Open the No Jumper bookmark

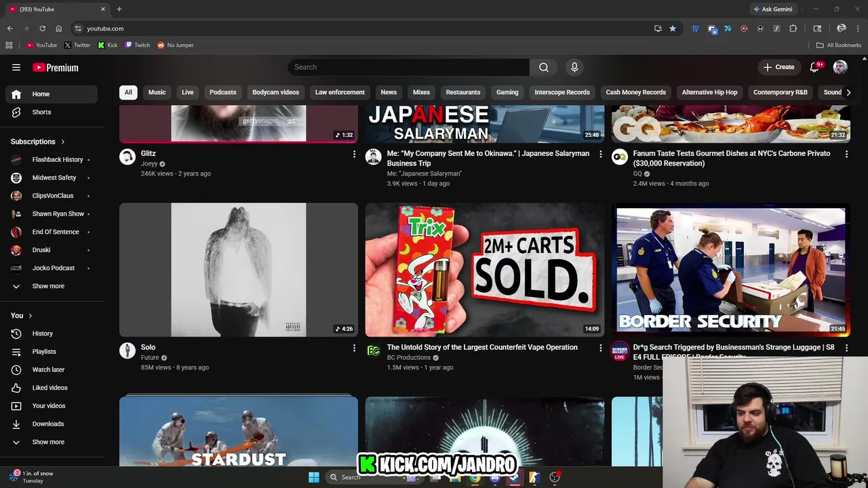(176, 45)
